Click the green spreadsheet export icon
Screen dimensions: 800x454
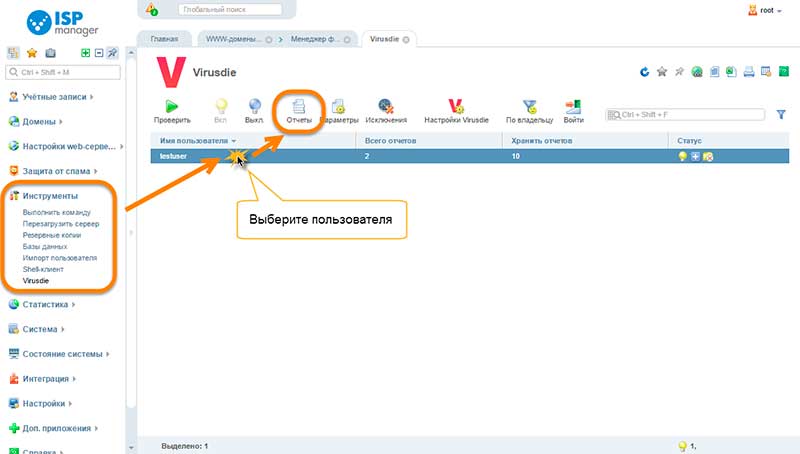731,72
